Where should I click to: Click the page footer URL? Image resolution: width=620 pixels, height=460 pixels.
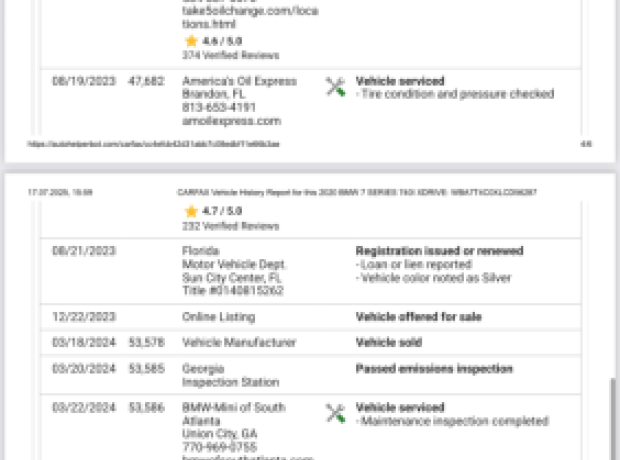coord(153,144)
